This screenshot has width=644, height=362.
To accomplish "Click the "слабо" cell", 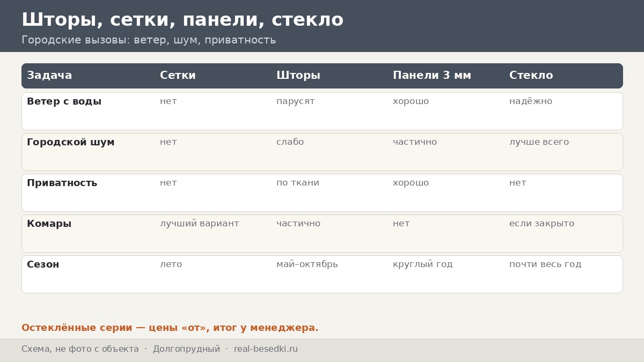I will point(290,142).
